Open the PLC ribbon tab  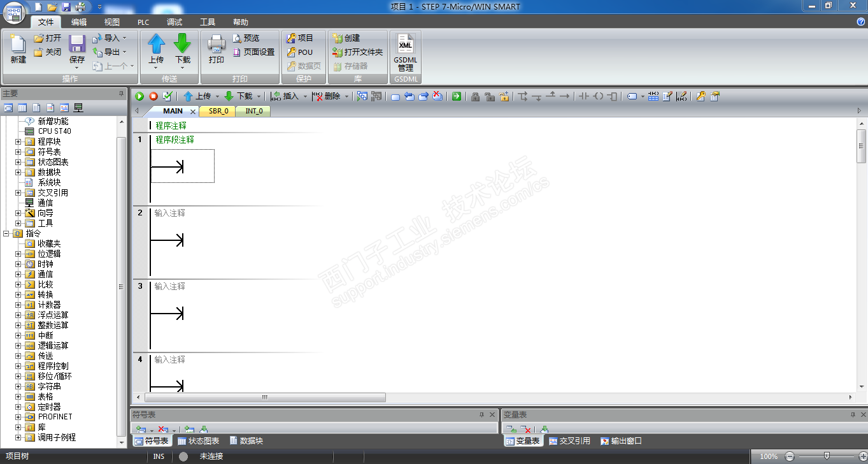pyautogui.click(x=143, y=22)
